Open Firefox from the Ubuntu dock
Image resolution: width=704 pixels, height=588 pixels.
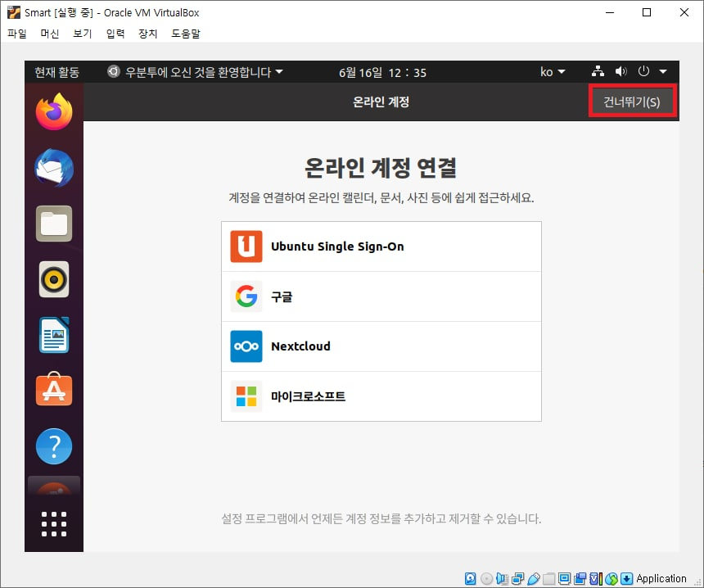(54, 111)
